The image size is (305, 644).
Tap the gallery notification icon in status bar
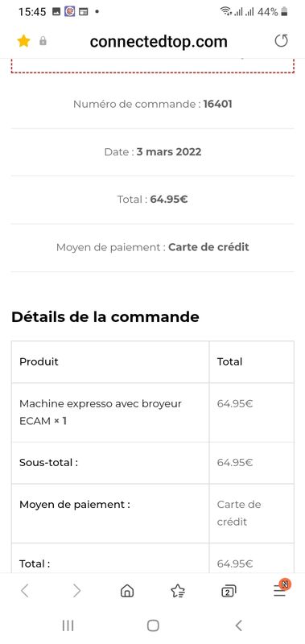[x=56, y=12]
